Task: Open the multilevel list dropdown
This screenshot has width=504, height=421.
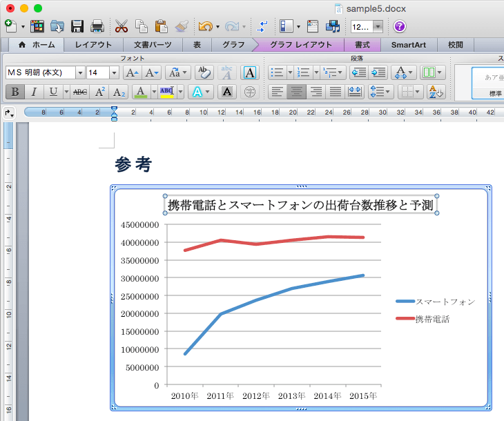Action: [x=333, y=72]
